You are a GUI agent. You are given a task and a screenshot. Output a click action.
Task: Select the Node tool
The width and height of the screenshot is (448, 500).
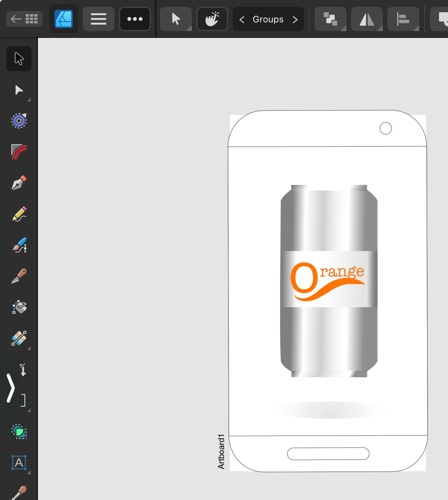click(19, 90)
